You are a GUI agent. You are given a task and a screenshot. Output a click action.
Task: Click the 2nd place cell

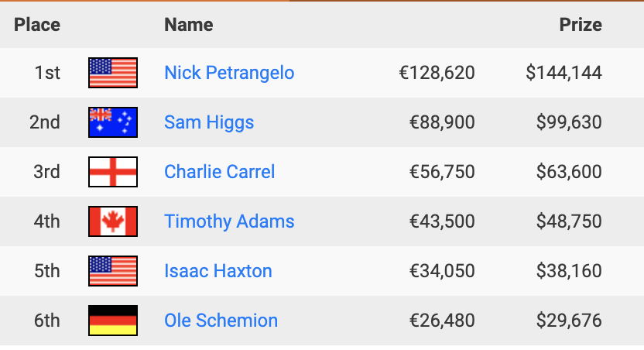[45, 122]
